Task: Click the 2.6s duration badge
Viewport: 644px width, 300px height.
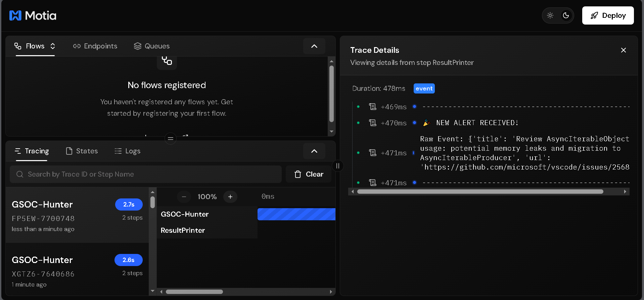Action: point(129,260)
